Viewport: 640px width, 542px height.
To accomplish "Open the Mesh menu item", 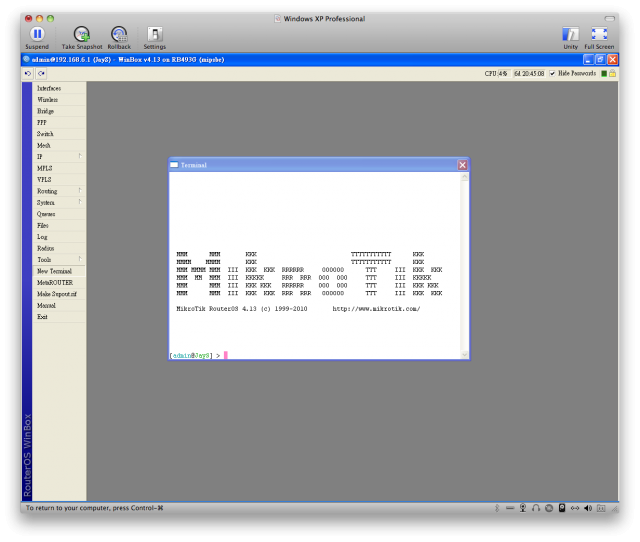I will point(59,145).
